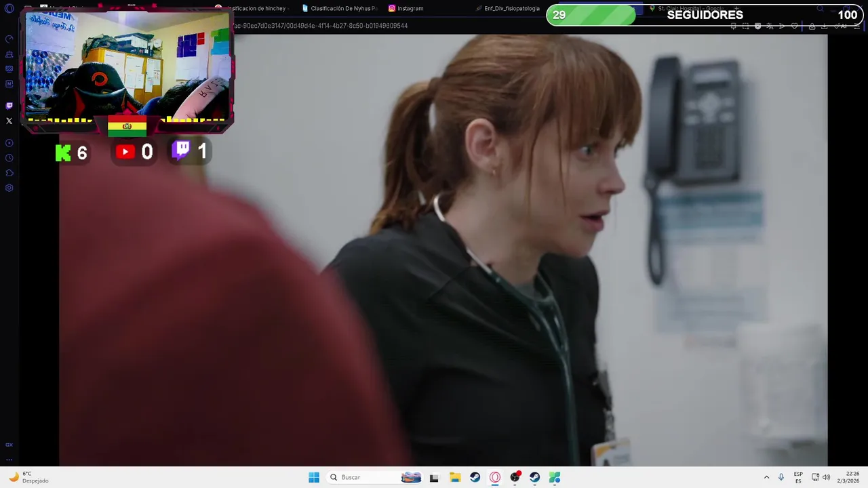
Task: Open the volume tray icon
Action: (x=826, y=477)
